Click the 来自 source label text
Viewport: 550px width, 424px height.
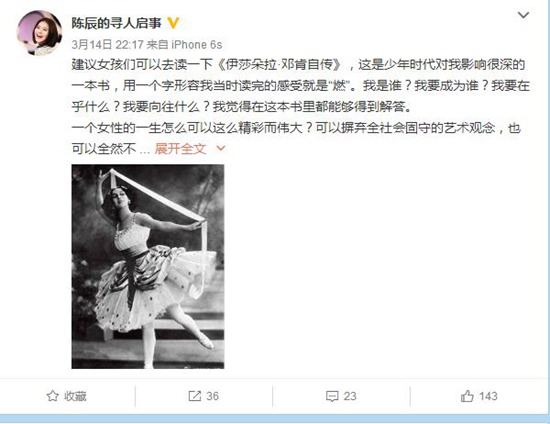pyautogui.click(x=157, y=45)
